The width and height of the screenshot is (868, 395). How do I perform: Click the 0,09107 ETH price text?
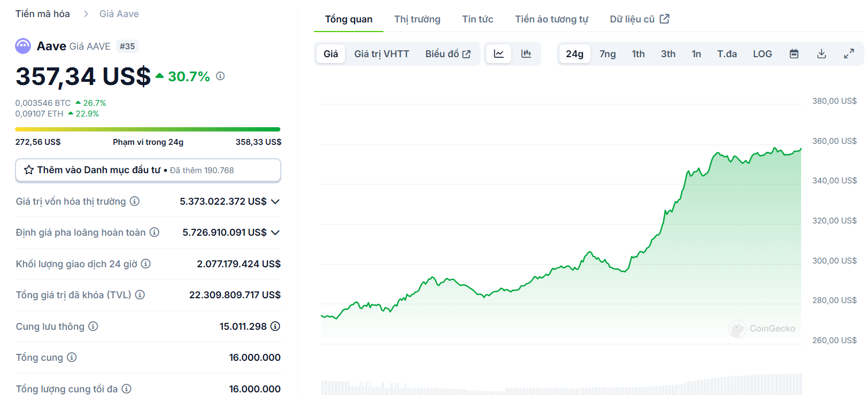click(x=39, y=113)
